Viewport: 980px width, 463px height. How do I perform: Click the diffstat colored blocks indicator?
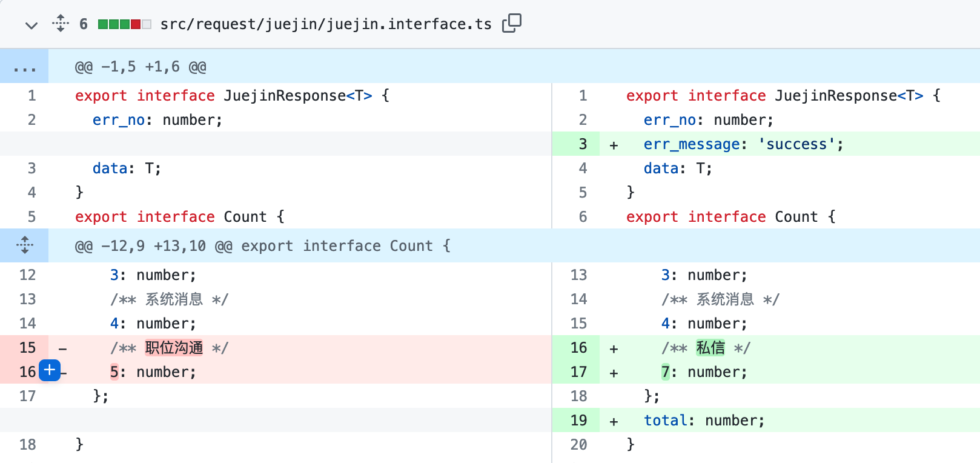coord(124,24)
